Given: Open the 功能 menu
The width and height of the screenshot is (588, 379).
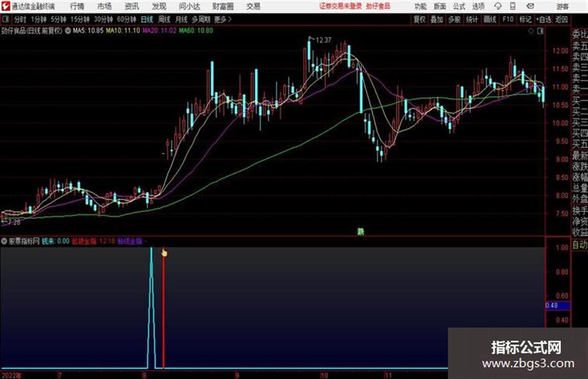Looking at the screenshot, I should click(x=421, y=6).
